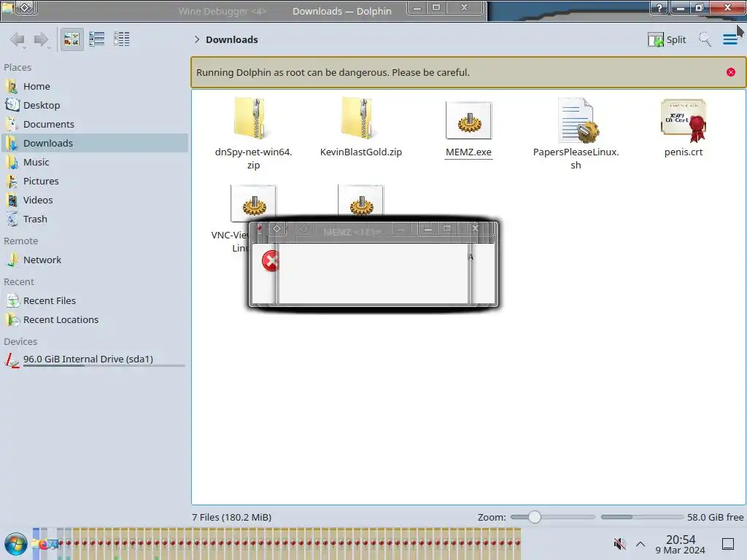Select the KevinBlastGold.zip archive icon
This screenshot has height=560, width=747.
360,119
